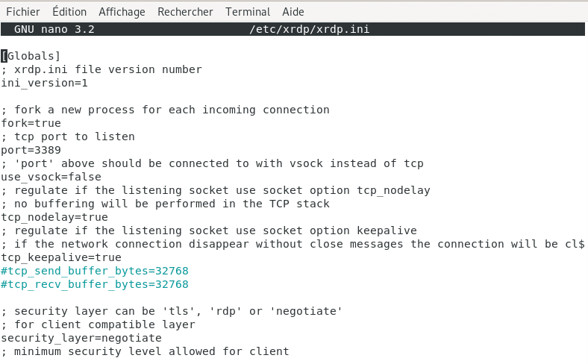The width and height of the screenshot is (588, 364).
Task: Click the GNU nano 3.2 version label
Action: (54, 30)
